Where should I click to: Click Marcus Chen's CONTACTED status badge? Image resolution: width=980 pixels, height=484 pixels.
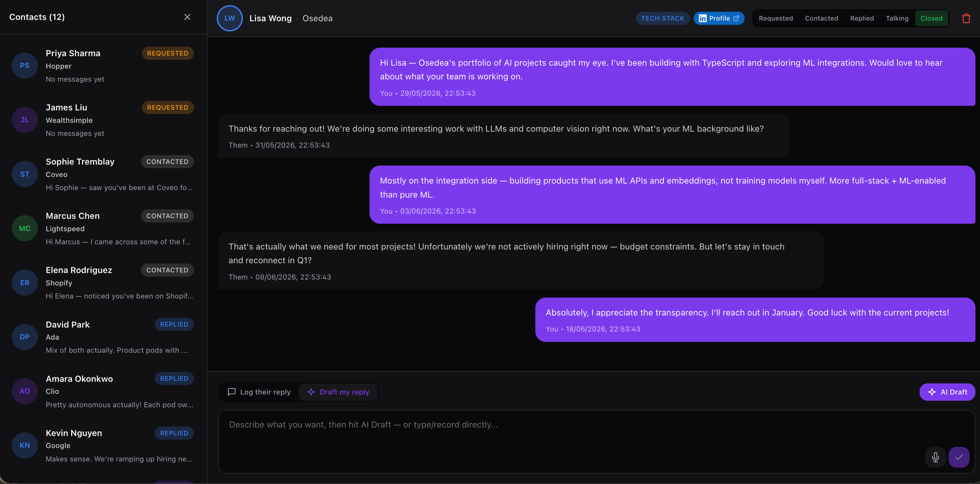pos(167,216)
